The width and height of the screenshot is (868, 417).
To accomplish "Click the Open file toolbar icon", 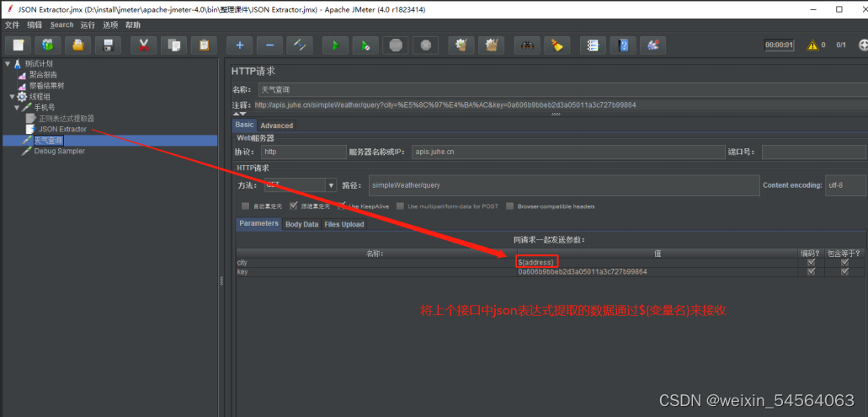I will [78, 45].
